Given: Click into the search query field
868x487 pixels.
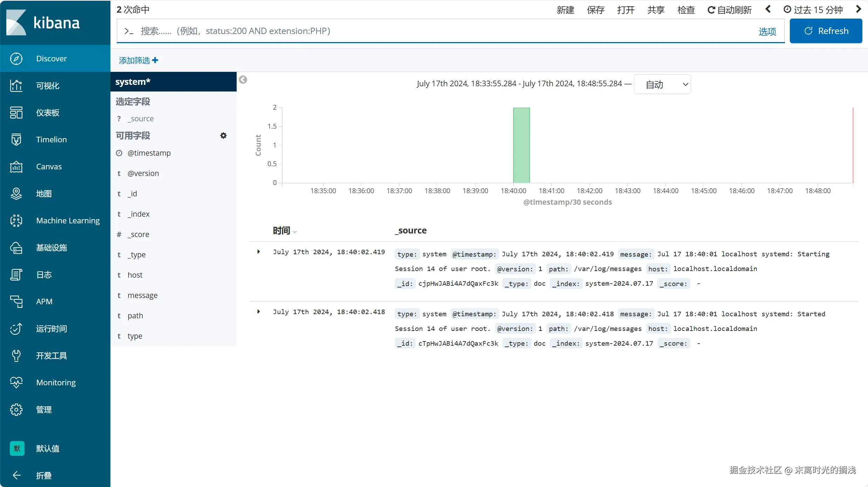Looking at the screenshot, I should coord(421,31).
